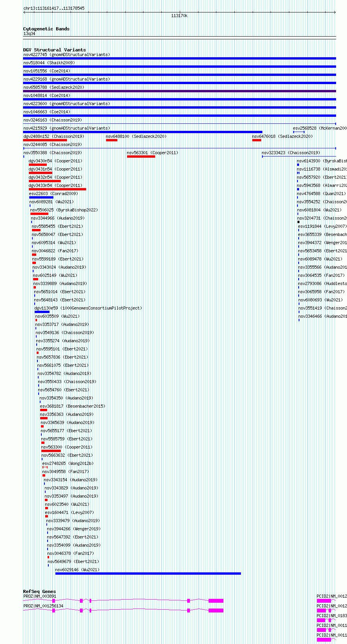The width and height of the screenshot is (347, 644).
Task: Open nsv6029146 (Wu2021) variant label
Action: pyautogui.click(x=77, y=570)
